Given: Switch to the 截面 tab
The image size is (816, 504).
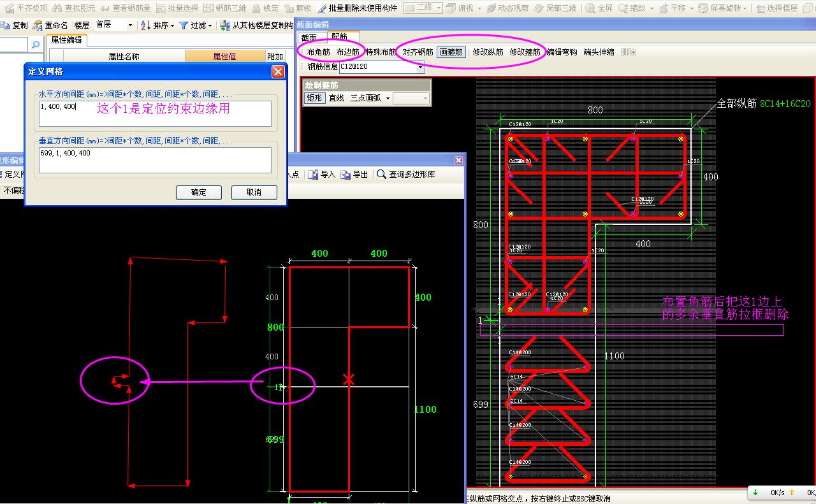Looking at the screenshot, I should [x=309, y=38].
